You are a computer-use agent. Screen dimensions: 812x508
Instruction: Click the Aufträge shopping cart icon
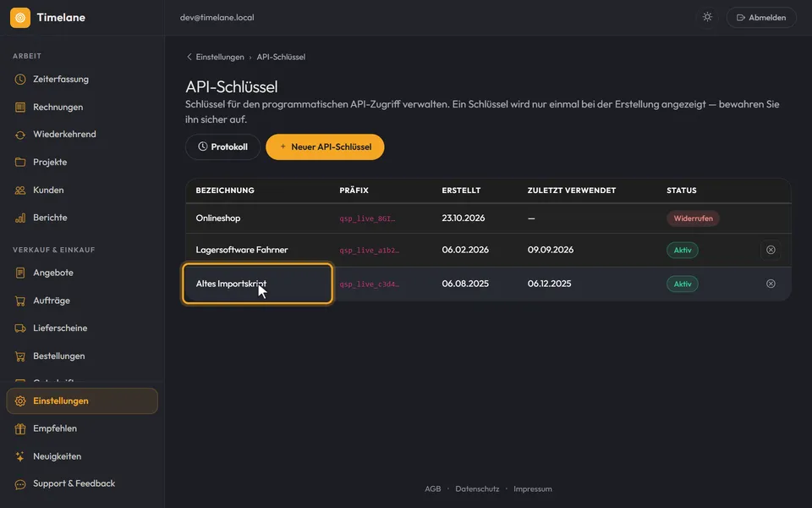click(20, 301)
